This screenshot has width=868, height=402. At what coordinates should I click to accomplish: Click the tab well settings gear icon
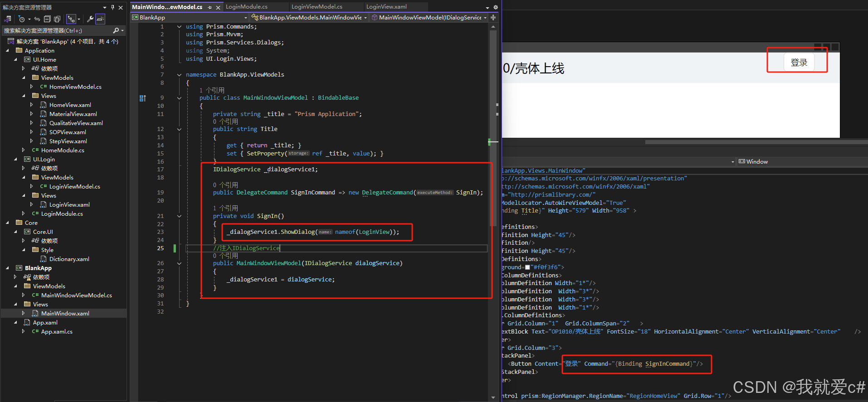pos(496,7)
